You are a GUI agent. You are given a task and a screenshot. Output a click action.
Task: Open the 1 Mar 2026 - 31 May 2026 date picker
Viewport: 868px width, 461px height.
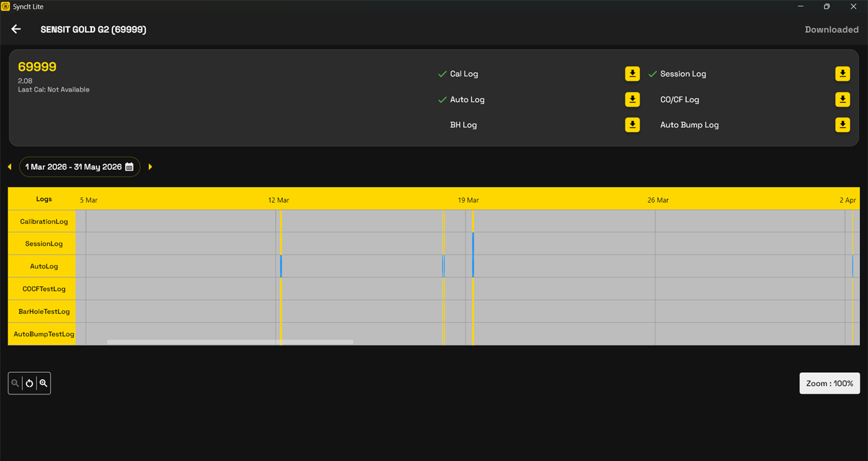click(x=79, y=167)
